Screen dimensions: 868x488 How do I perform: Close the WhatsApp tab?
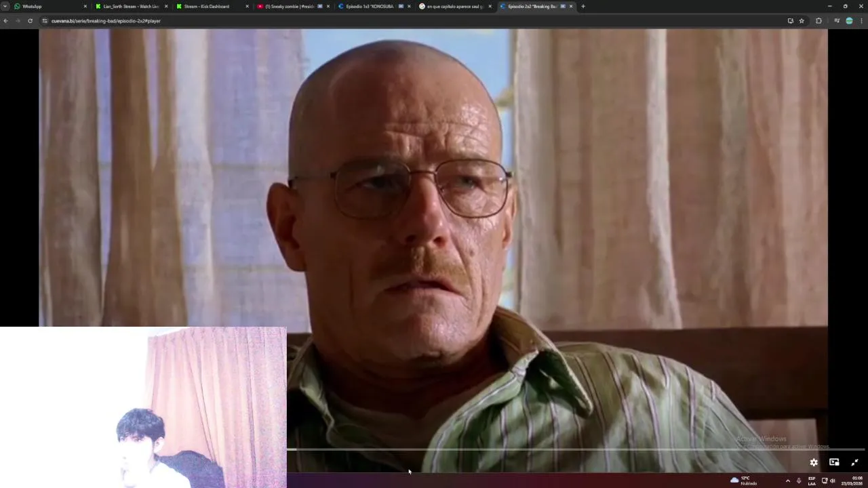coord(85,6)
